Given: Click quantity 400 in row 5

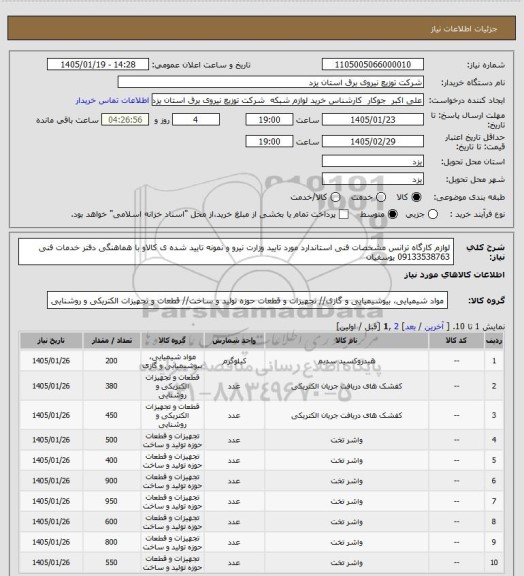Looking at the screenshot, I should tap(111, 460).
